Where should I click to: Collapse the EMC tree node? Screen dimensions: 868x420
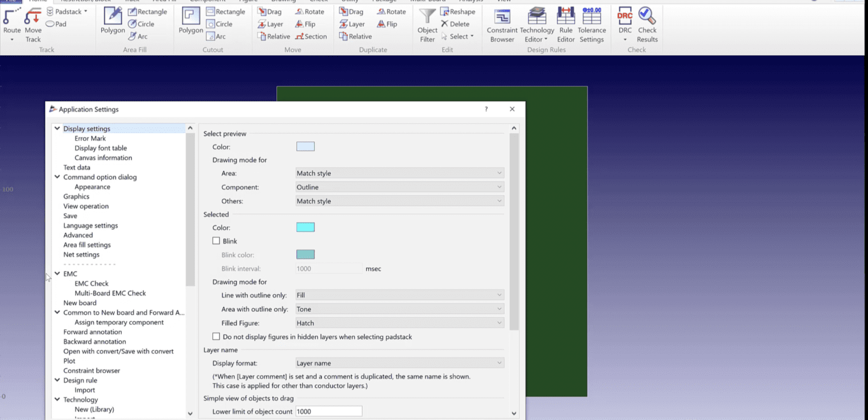[57, 274]
